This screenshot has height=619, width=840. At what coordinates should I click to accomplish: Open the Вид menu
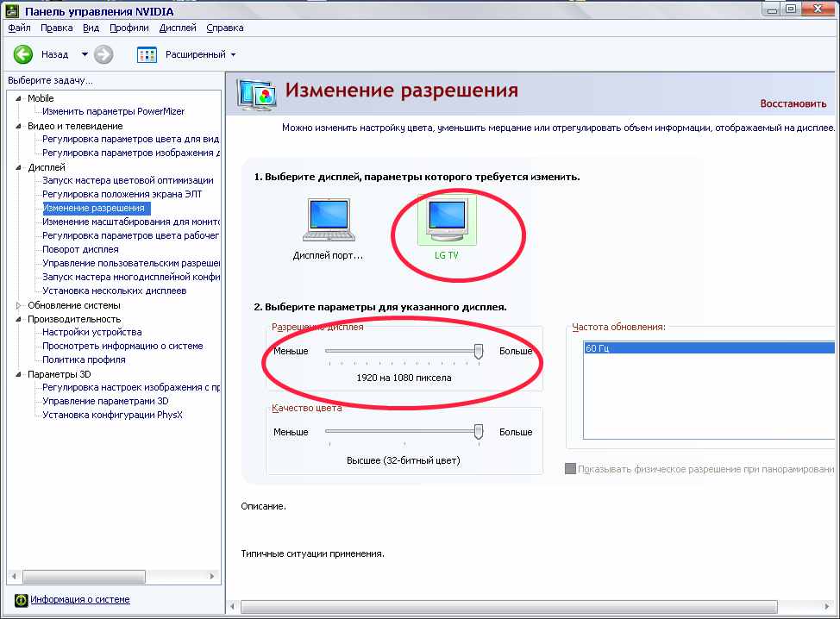pyautogui.click(x=91, y=28)
